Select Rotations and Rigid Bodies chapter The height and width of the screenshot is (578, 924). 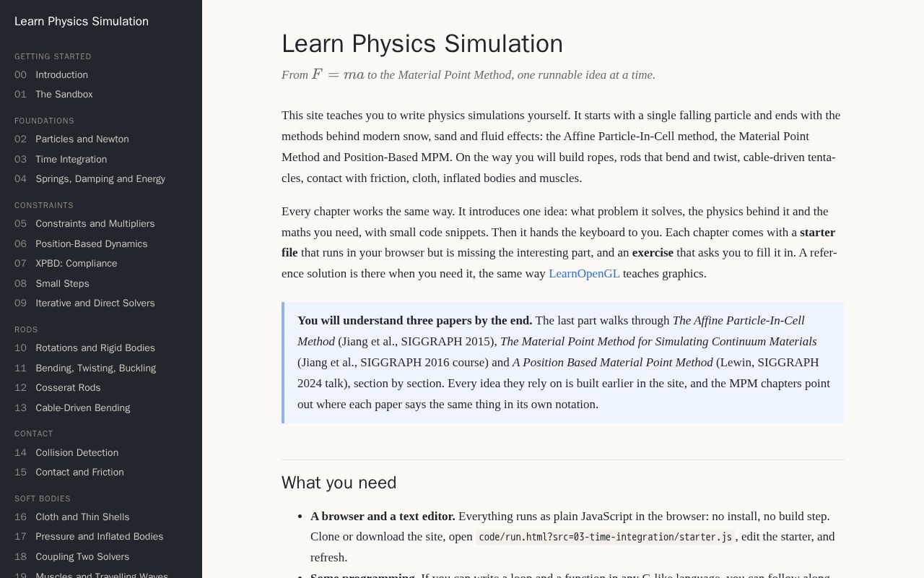pyautogui.click(x=84, y=348)
